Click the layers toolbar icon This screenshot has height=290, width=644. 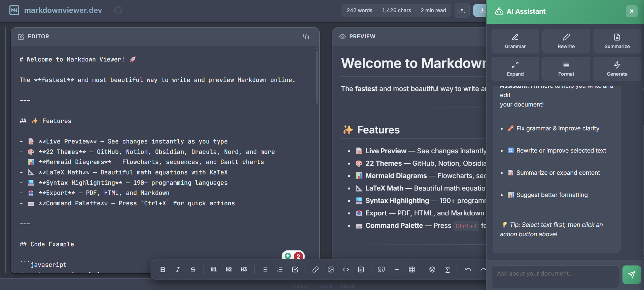[432, 270]
